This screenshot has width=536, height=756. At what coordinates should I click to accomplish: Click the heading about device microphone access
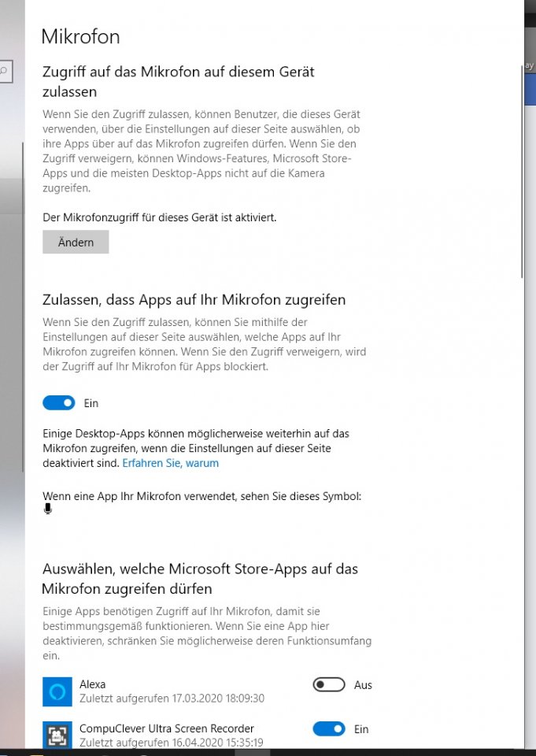(179, 81)
